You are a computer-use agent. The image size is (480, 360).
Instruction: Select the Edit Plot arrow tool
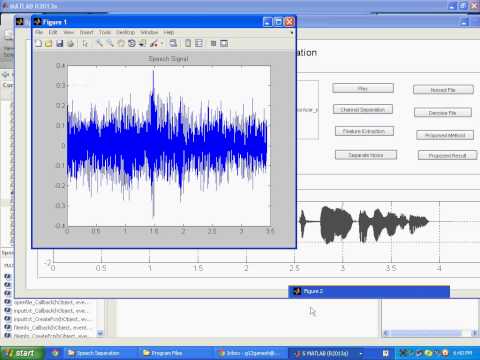click(x=85, y=43)
